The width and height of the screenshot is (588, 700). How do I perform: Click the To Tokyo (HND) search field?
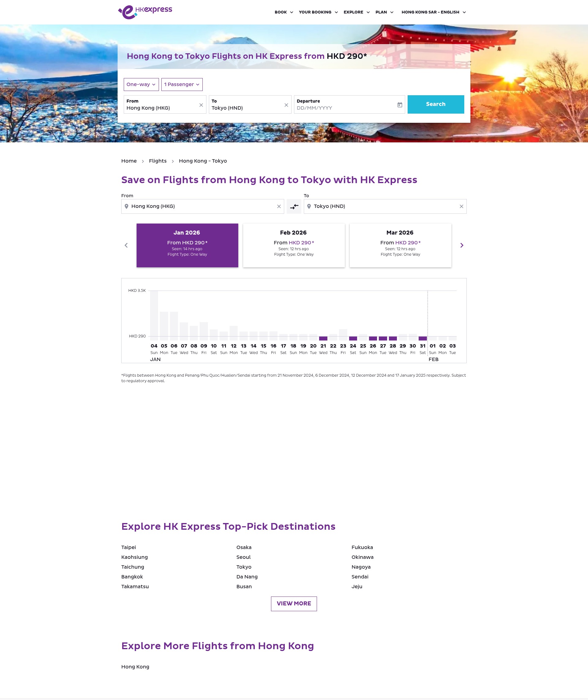pyautogui.click(x=250, y=104)
